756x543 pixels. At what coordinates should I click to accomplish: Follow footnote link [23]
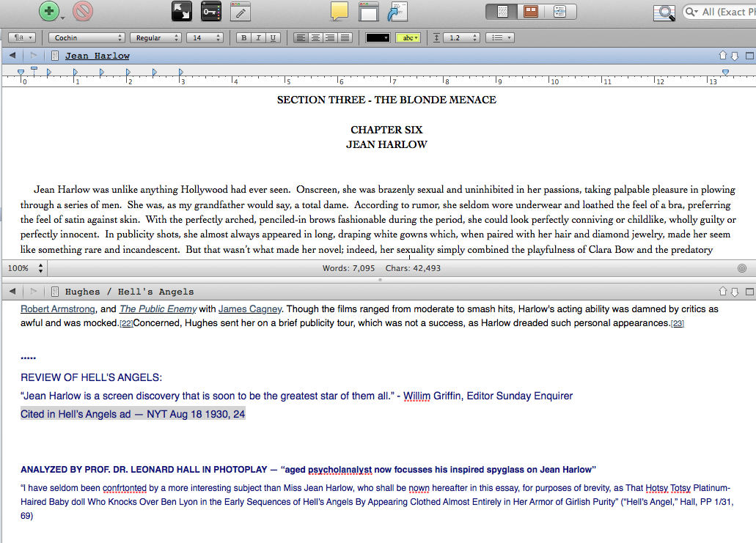[678, 323]
